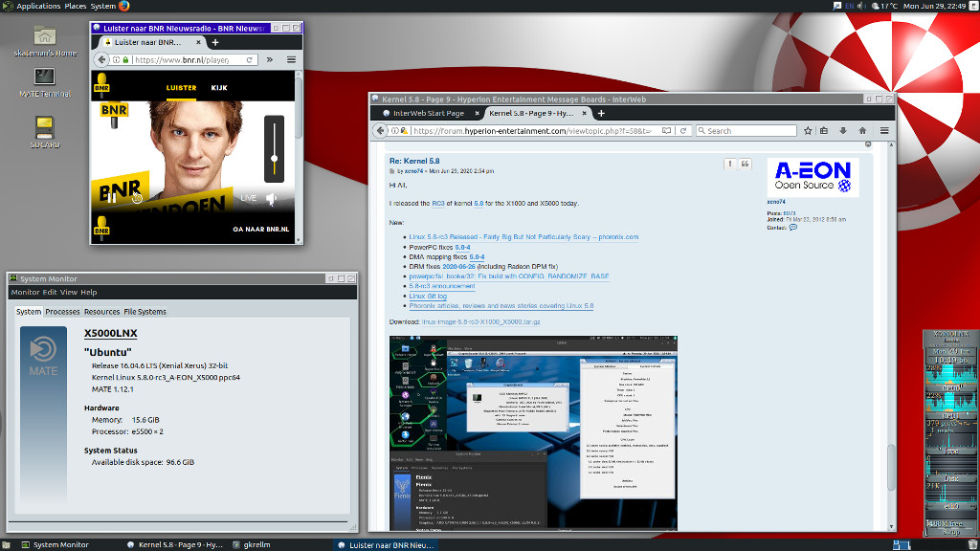Click the rewind 10 seconds icon in BNR player
980x551 pixels.
pyautogui.click(x=137, y=198)
